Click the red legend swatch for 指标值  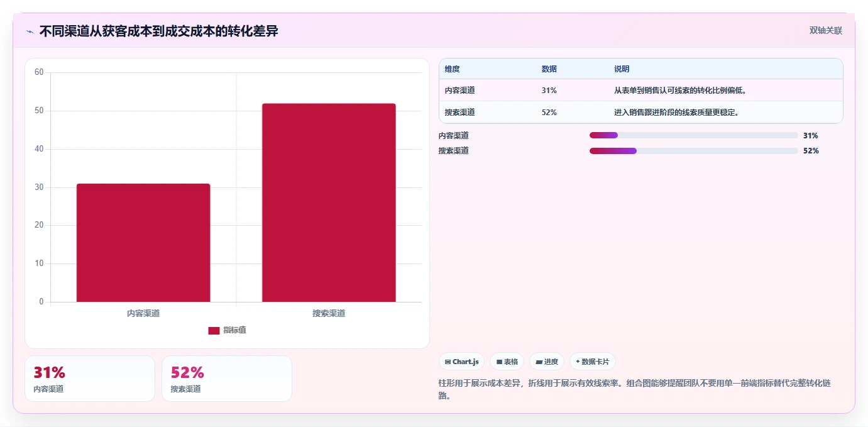[214, 330]
